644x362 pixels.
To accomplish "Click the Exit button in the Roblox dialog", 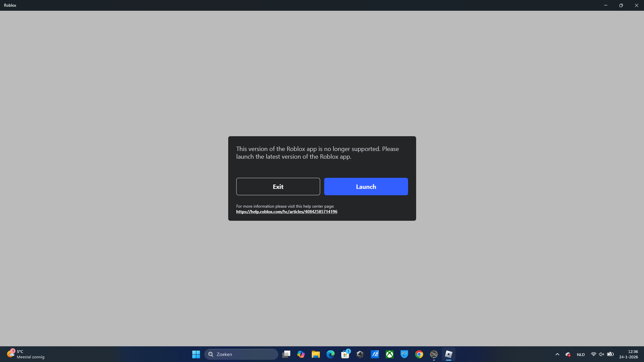I will click(x=278, y=186).
